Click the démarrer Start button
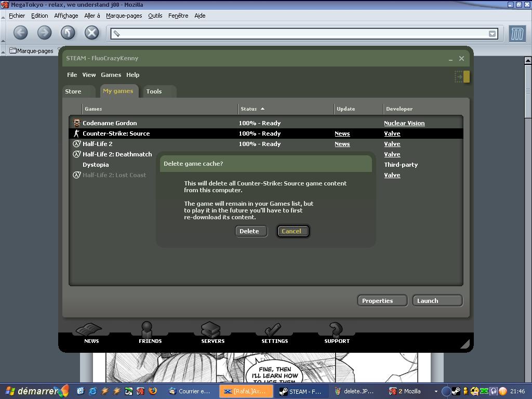This screenshot has width=532, height=399. click(35, 391)
